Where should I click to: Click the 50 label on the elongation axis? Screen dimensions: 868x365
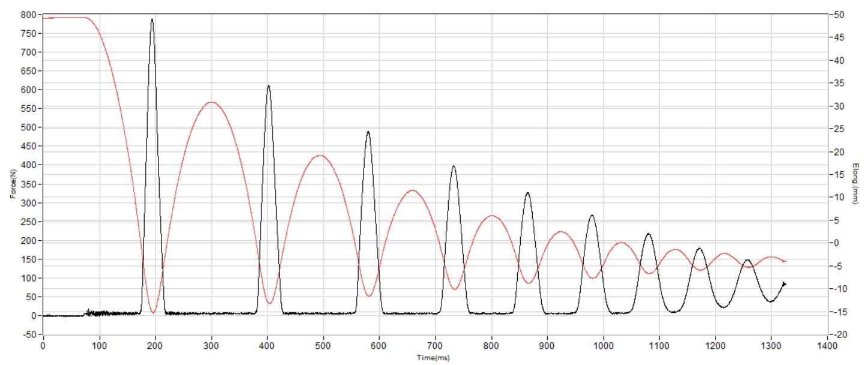[x=839, y=14]
